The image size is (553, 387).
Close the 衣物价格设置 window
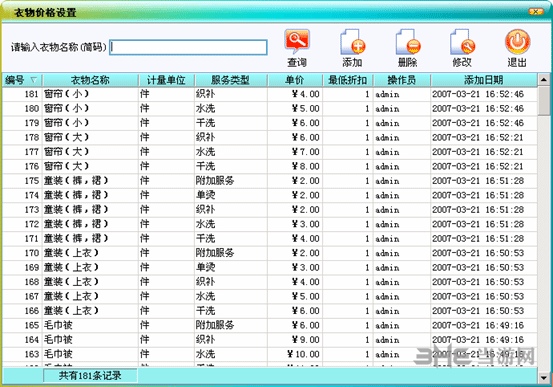[536, 12]
